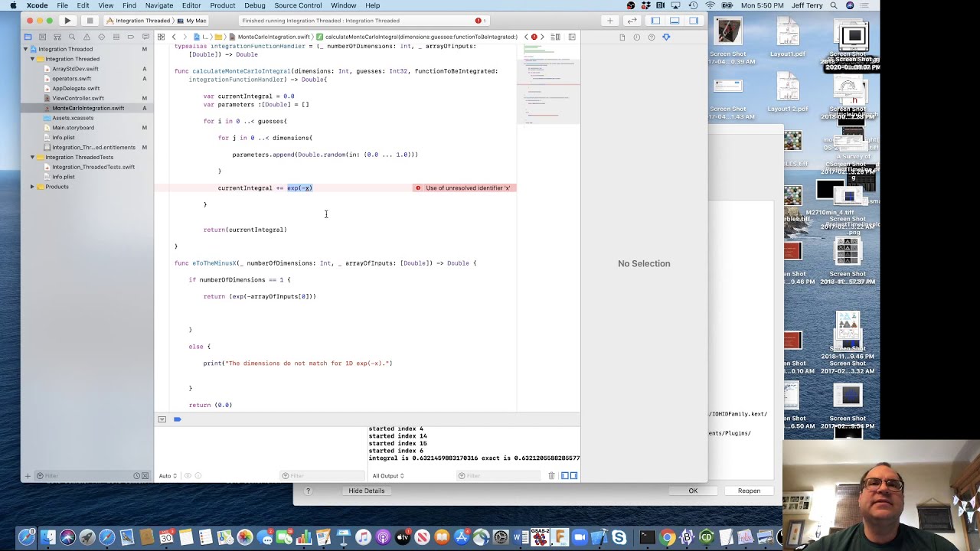Focus the console output Filter field
Screen dimensions: 980x551
point(499,476)
